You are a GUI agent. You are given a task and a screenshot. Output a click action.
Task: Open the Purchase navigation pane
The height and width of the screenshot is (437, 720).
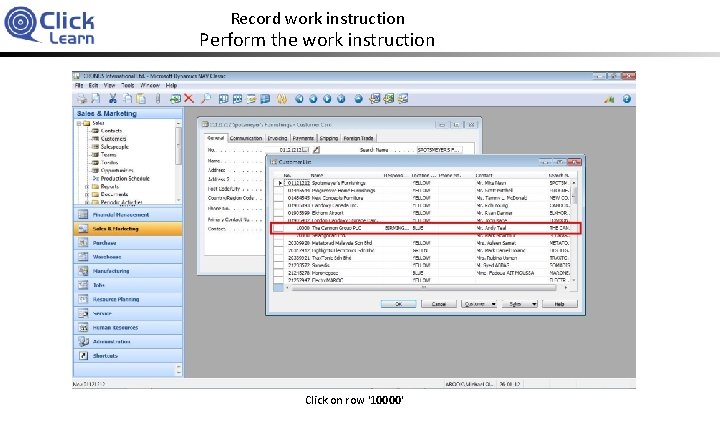[128, 243]
